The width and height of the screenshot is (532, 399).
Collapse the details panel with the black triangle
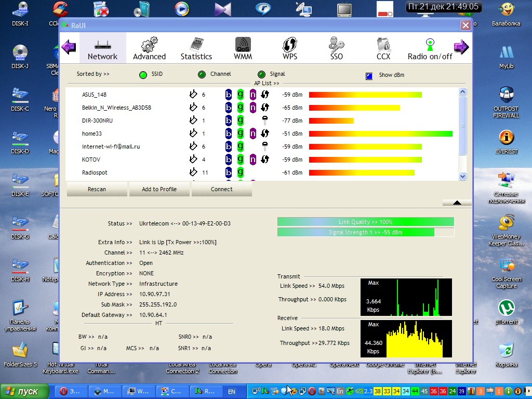(x=457, y=203)
